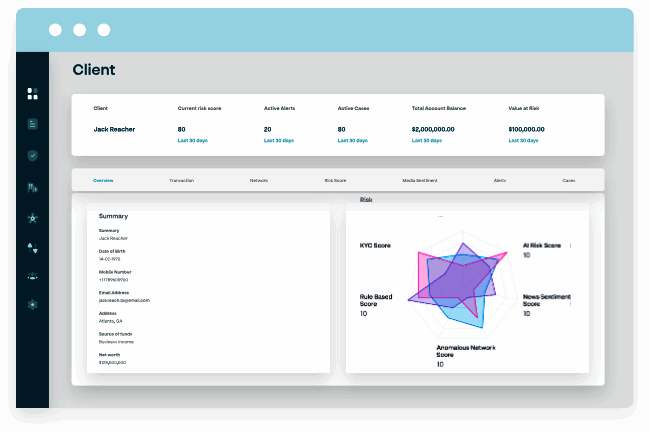Click Last 30 days under Value at Risk
Screen dimensions: 650x432
point(527,142)
